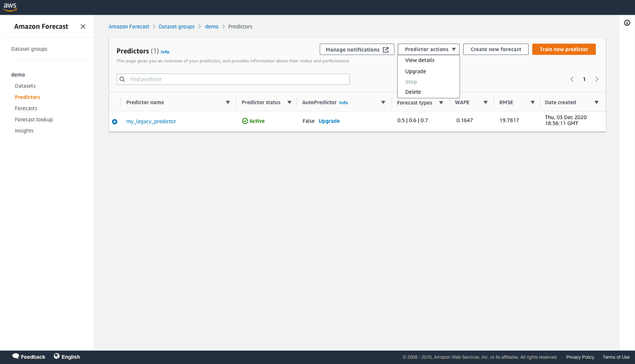
Task: Click the WAPE value 0.1647
Action: coord(465,120)
